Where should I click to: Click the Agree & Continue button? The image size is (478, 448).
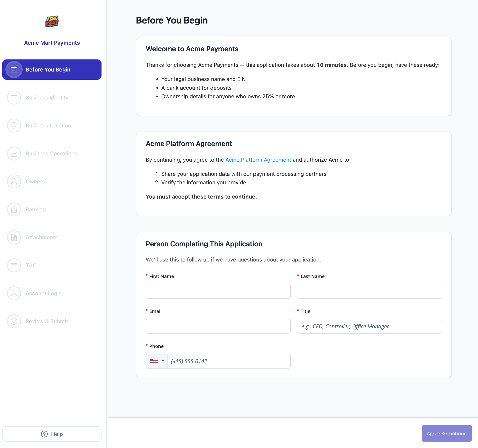[x=446, y=433]
